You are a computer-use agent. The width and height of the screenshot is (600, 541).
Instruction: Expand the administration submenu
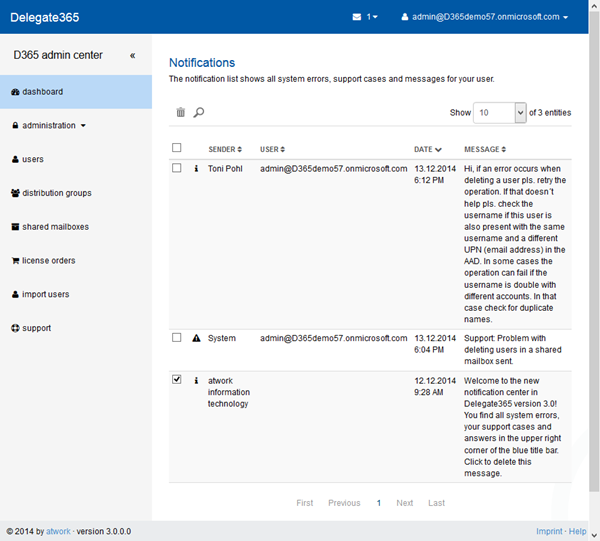49,125
